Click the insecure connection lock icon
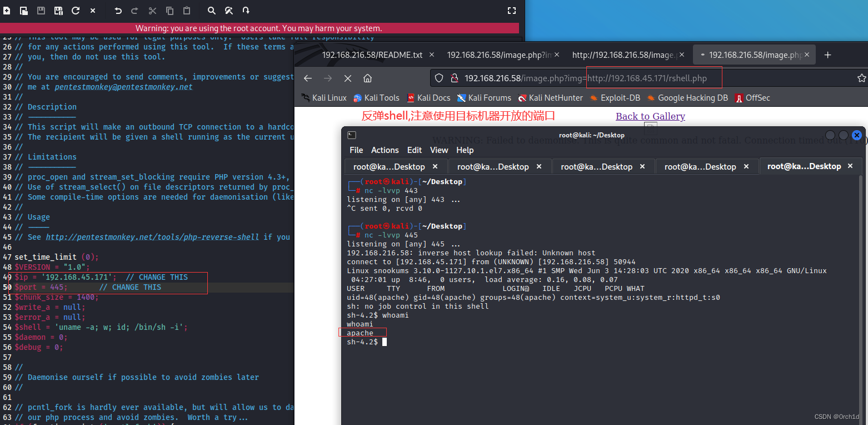This screenshot has height=425, width=868. (x=454, y=78)
